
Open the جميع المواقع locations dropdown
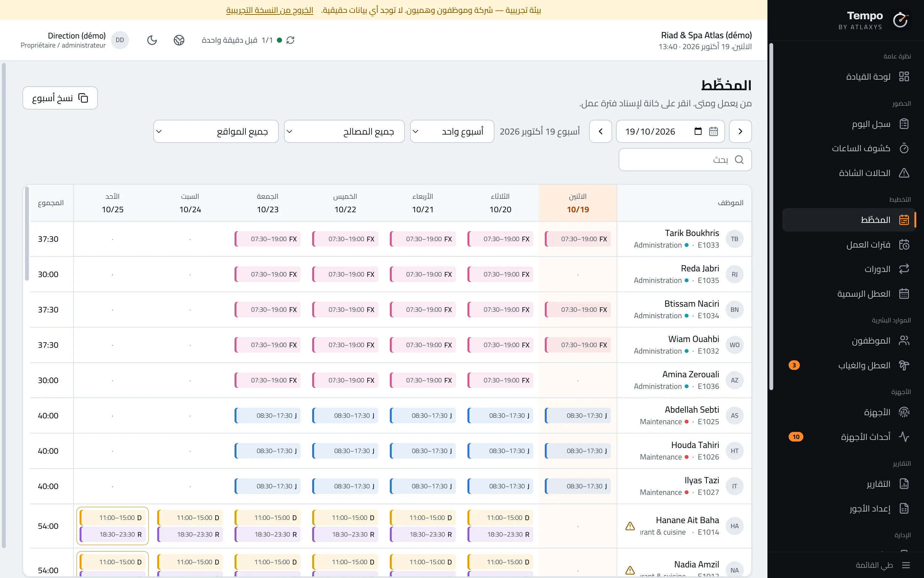pyautogui.click(x=216, y=132)
